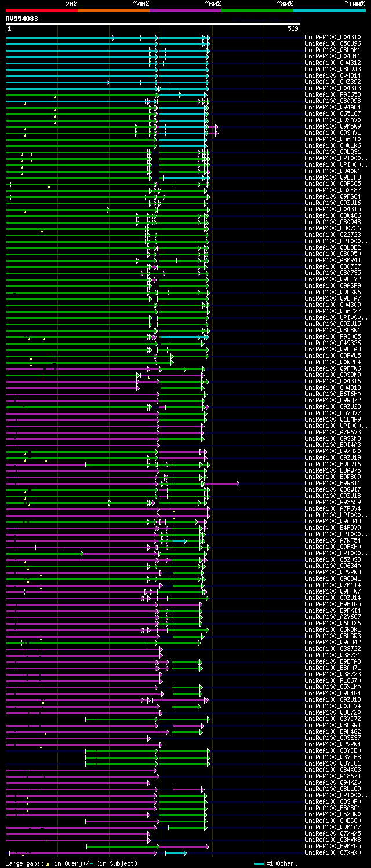Select label UniRef100_C5Z0S3

(333, 559)
